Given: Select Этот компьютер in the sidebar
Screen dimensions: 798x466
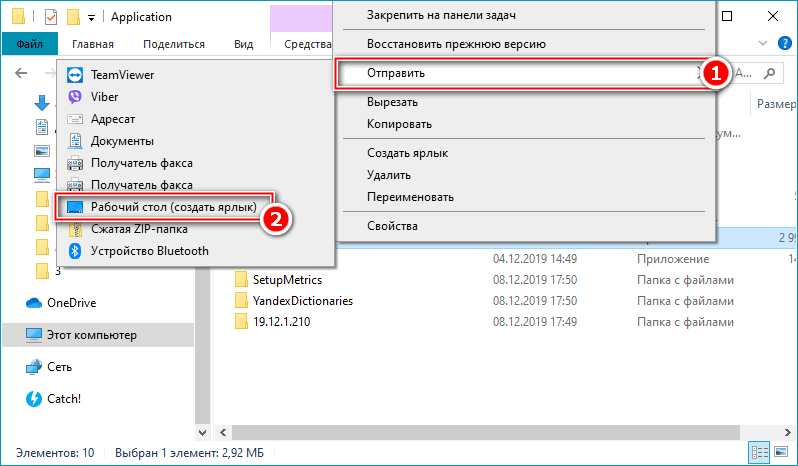Looking at the screenshot, I should click(x=92, y=335).
